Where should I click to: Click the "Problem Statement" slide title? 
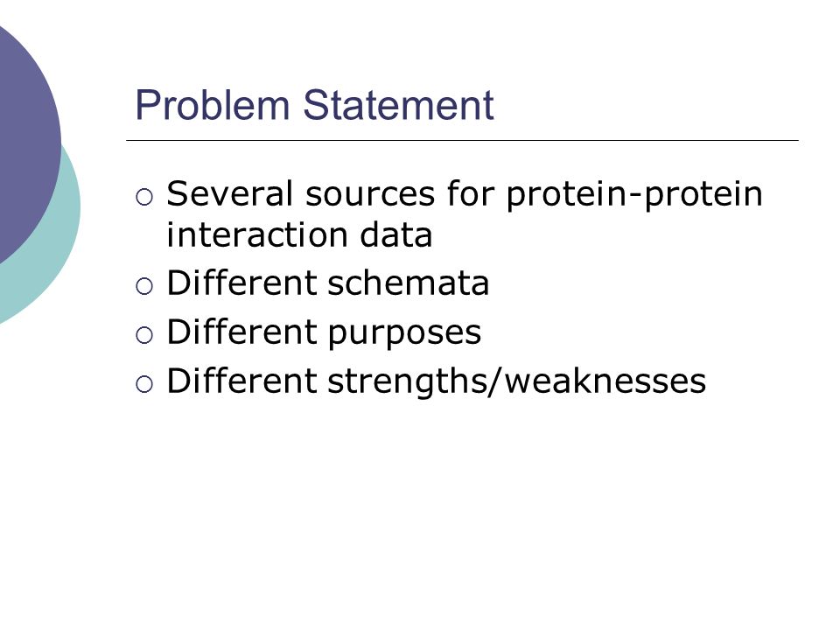pyautogui.click(x=314, y=105)
